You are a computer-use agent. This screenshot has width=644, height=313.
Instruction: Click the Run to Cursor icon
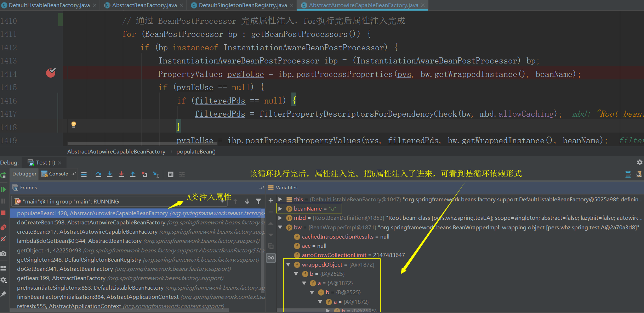pyautogui.click(x=156, y=174)
